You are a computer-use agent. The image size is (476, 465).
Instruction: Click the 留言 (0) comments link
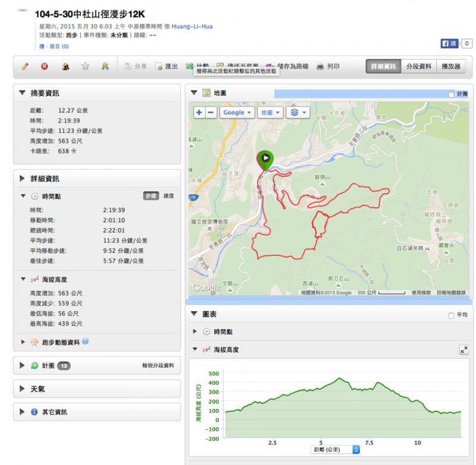click(59, 46)
